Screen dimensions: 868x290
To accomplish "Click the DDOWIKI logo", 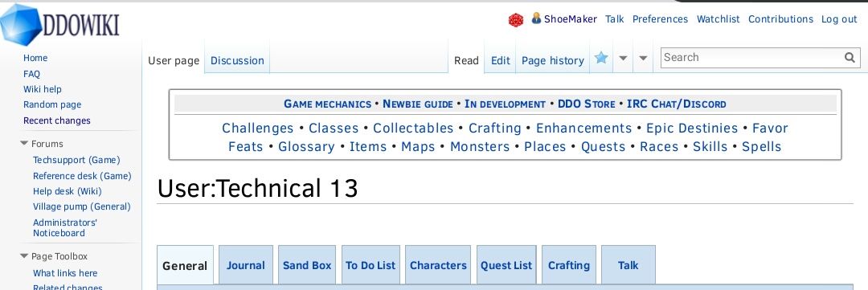I will point(59,24).
